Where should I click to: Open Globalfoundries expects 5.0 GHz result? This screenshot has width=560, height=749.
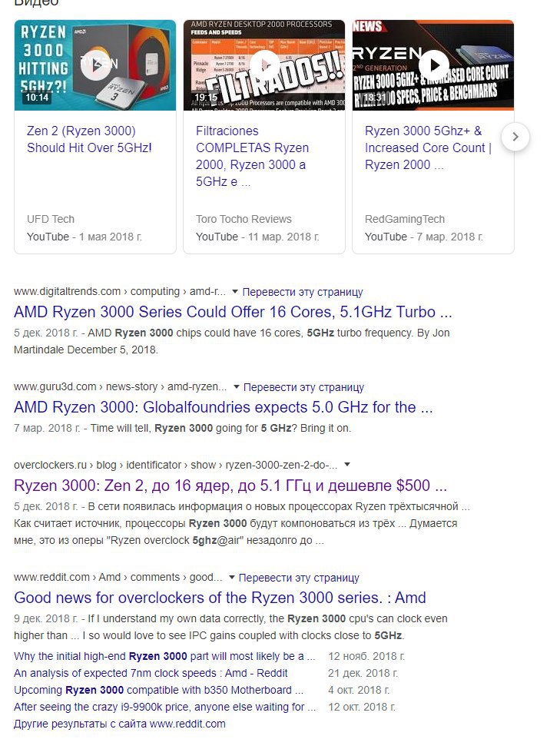[x=223, y=407]
